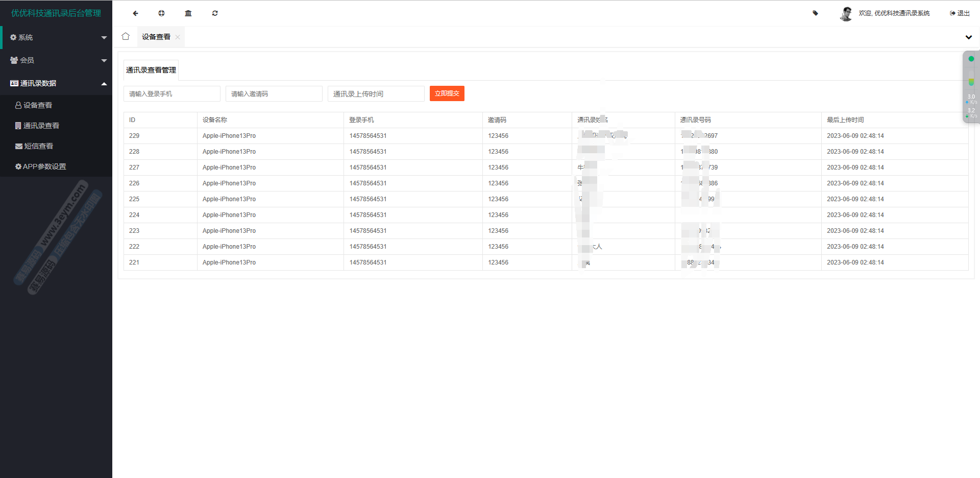
Task: Open APP参数设置 in the sidebar
Action: click(44, 166)
